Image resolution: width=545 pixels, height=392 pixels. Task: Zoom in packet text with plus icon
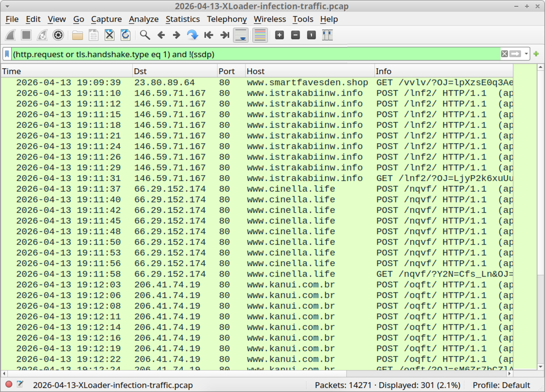pyautogui.click(x=280, y=35)
